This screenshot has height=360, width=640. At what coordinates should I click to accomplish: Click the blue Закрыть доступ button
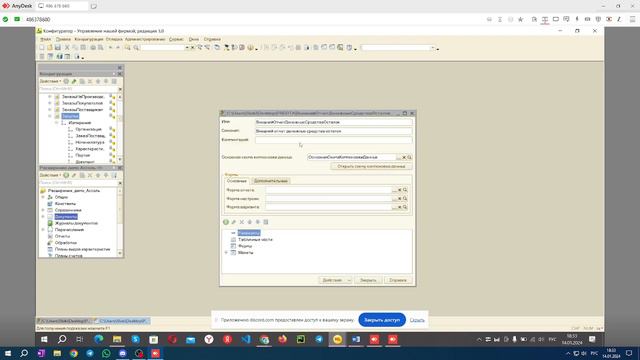tap(382, 320)
